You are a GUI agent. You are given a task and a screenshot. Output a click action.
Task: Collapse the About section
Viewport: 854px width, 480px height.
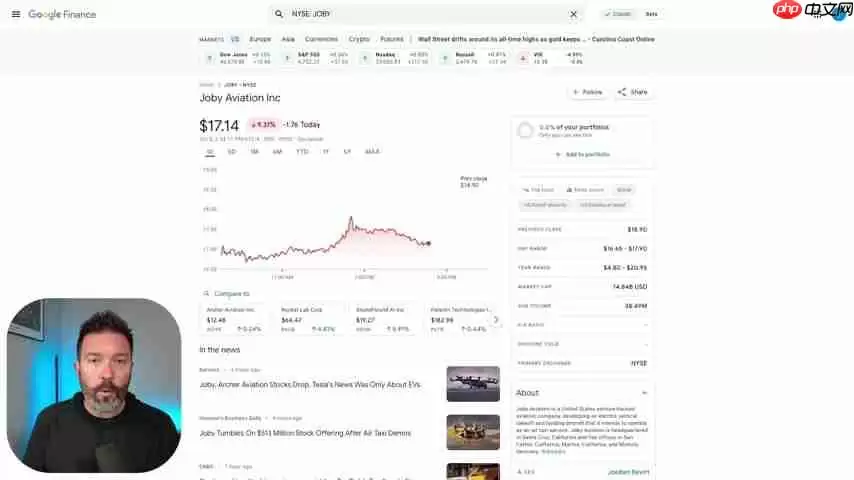point(644,393)
